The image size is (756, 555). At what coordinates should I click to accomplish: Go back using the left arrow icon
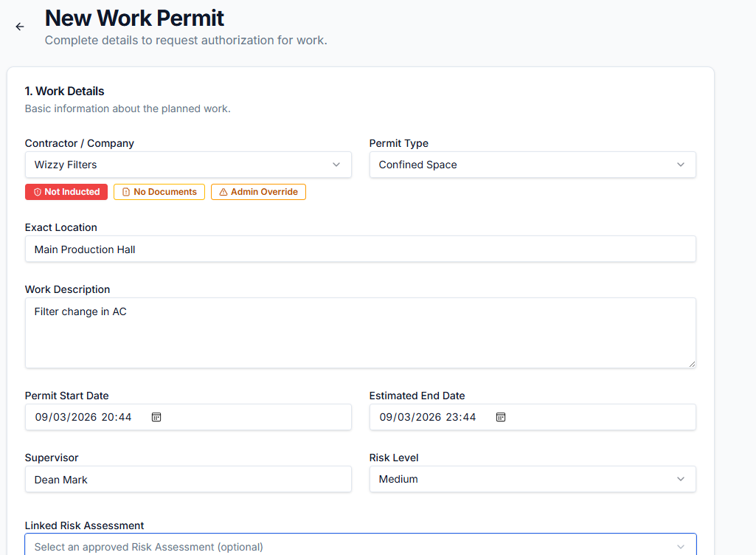click(x=20, y=27)
